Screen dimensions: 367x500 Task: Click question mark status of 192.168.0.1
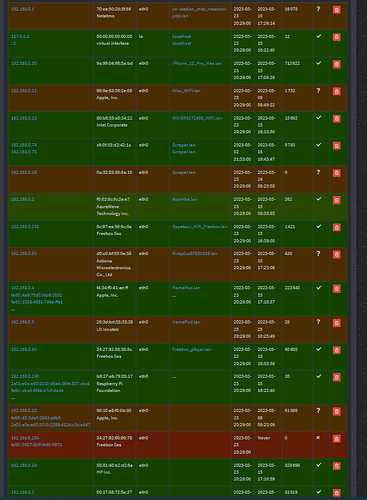coord(318,9)
